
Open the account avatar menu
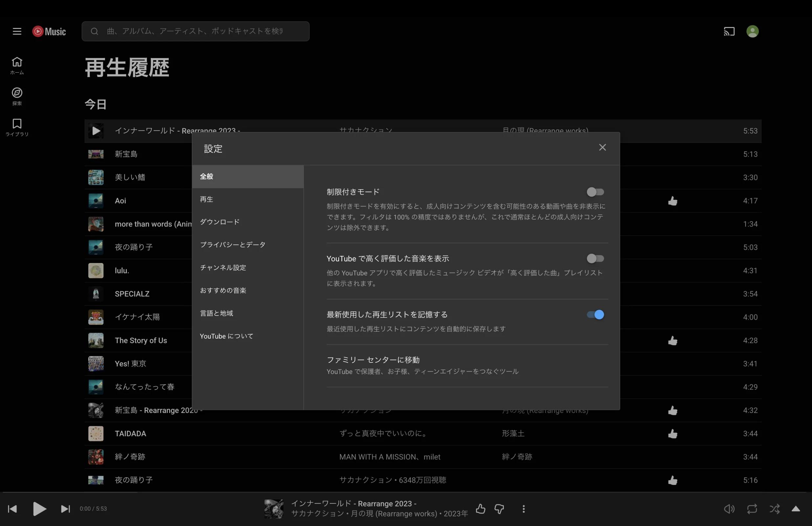[x=752, y=32]
